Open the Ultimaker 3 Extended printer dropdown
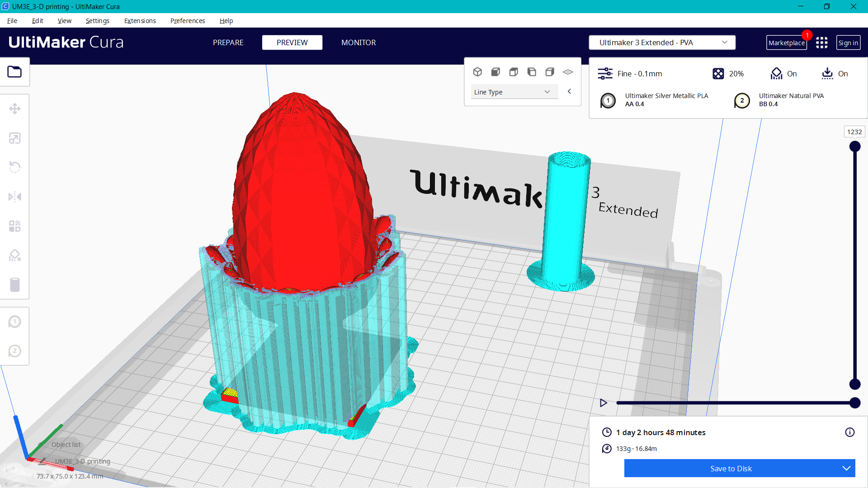The image size is (868, 488). [x=662, y=42]
